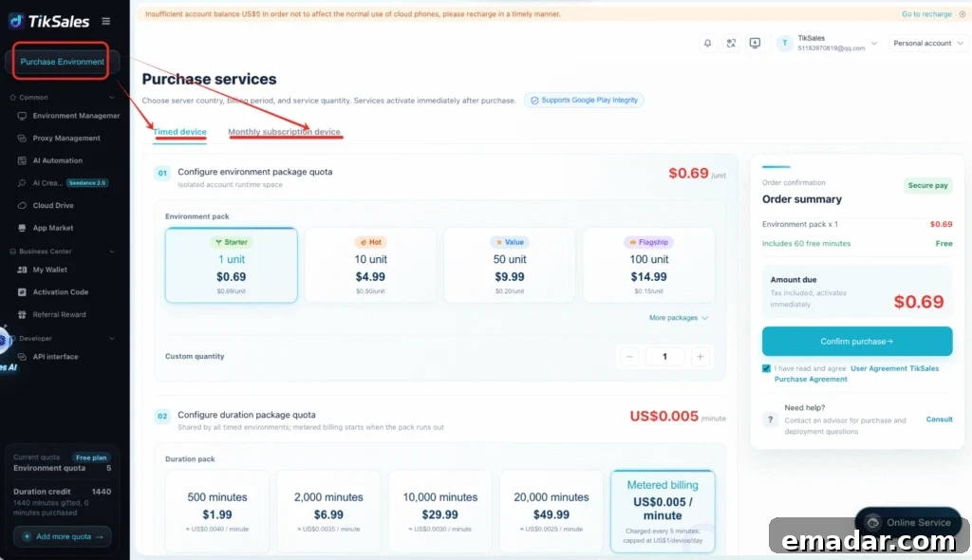This screenshot has height=560, width=972.
Task: Select the 500 minutes duration pack
Action: (x=217, y=512)
